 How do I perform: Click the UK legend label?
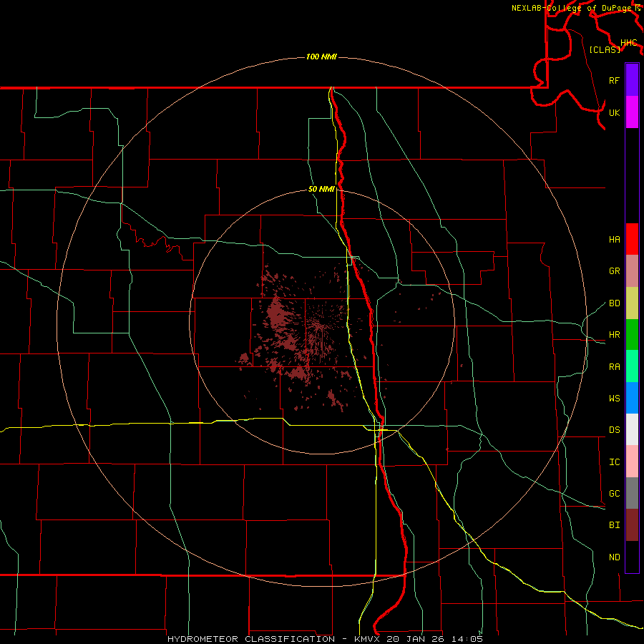tap(614, 112)
